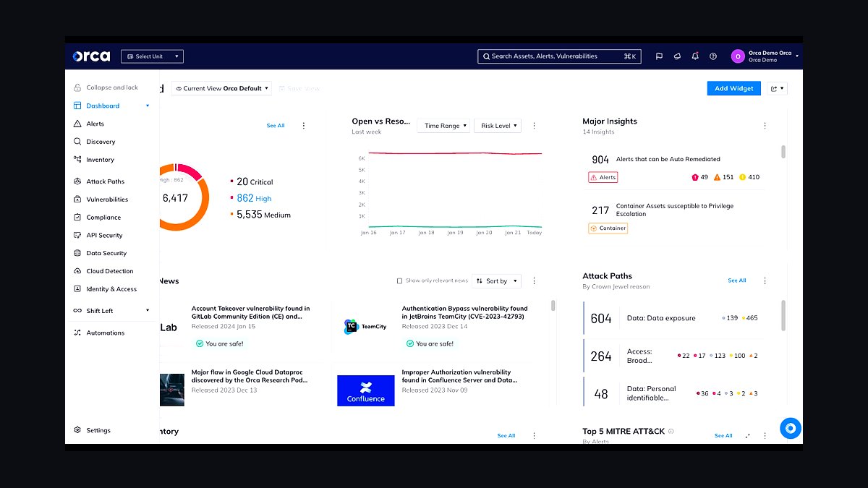Screen dimensions: 868x488
Task: Click expand icon on Top 5 MITRE ATT&CK widget
Action: click(747, 436)
